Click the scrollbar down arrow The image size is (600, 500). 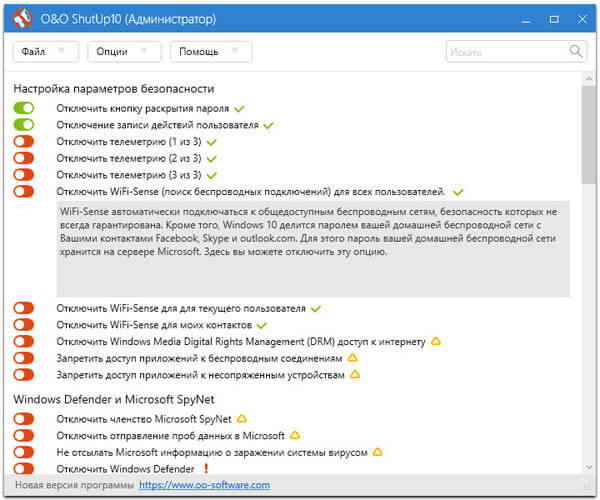(x=589, y=467)
